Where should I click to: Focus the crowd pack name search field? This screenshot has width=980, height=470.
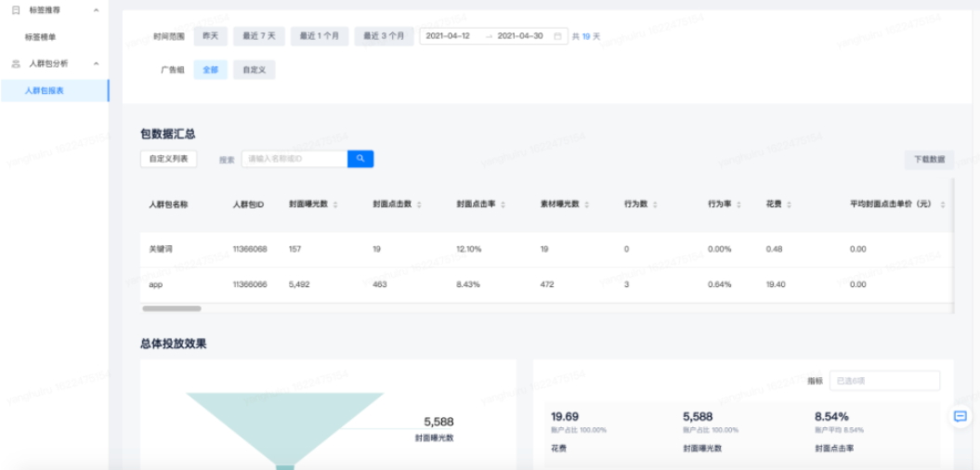coord(294,159)
